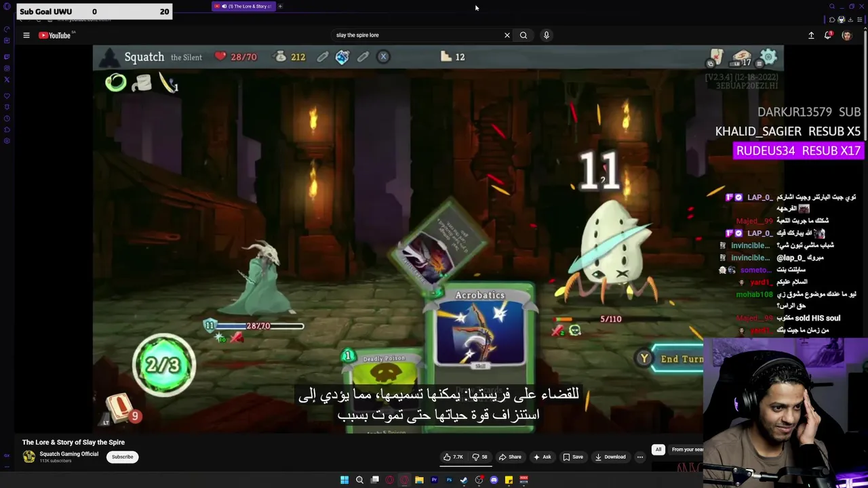Click the video title 'The Lore & Story of Slay the Spire'
Screen dimensions: 868x488
coord(73,442)
